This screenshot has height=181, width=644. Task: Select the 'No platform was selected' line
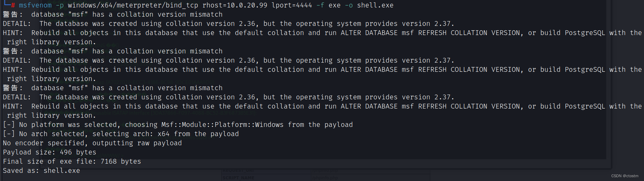178,125
